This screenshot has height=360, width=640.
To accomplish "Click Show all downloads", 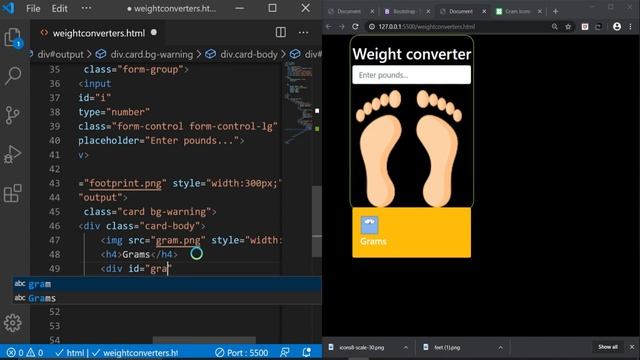I will (x=608, y=347).
